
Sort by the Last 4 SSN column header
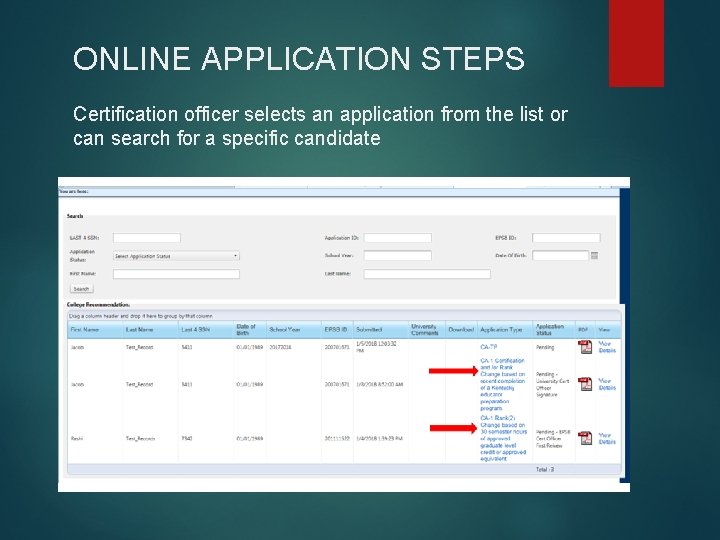tap(206, 330)
